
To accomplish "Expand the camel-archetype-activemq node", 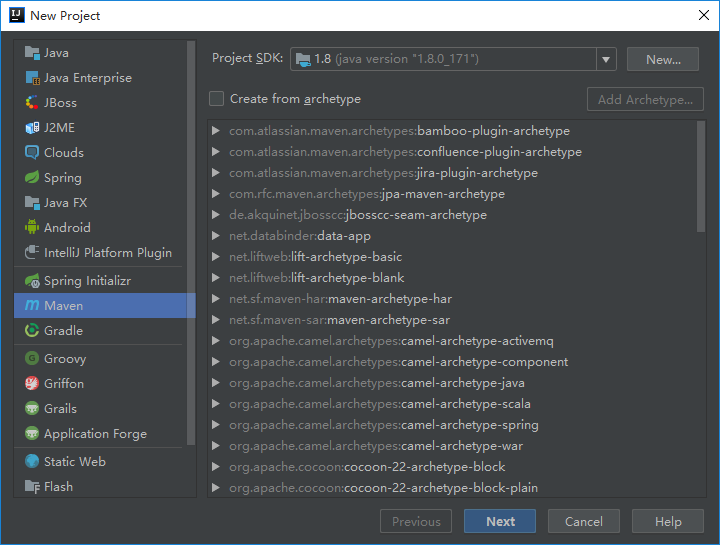I will pos(215,341).
